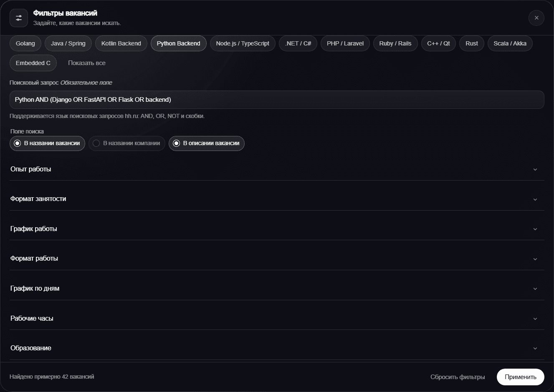Image resolution: width=554 pixels, height=392 pixels.
Task: Click the 'Показать все' link
Action: point(87,63)
